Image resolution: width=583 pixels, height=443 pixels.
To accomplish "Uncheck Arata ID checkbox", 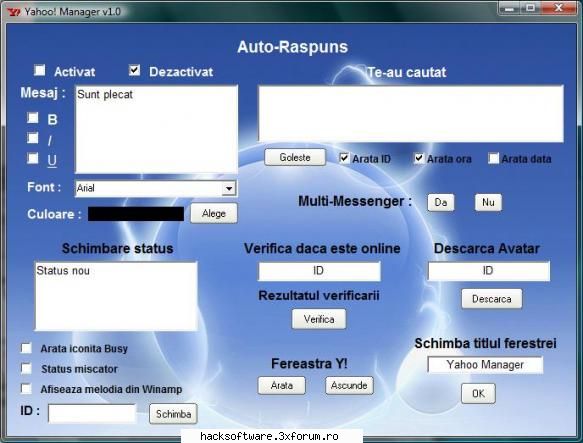I will coord(344,158).
